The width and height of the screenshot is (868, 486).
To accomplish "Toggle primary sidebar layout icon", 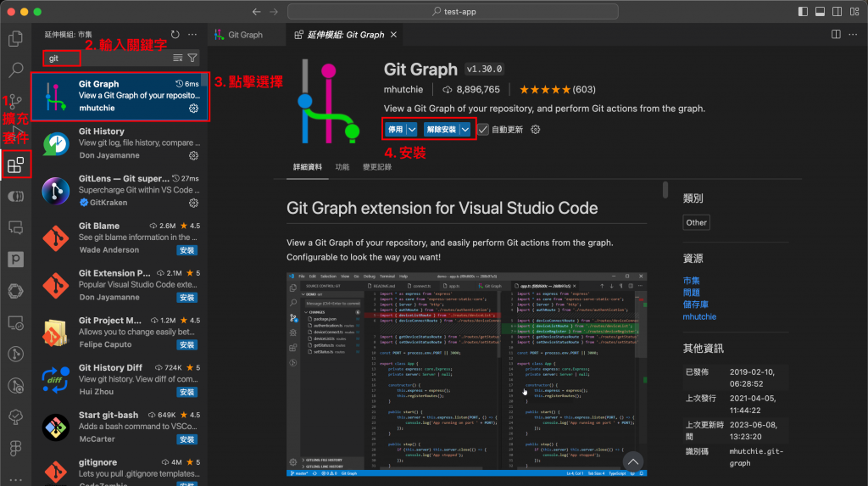I will (803, 12).
